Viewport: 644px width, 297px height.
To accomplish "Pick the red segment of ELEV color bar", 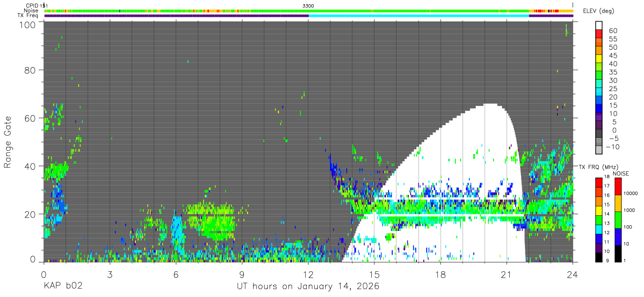I will [x=600, y=34].
